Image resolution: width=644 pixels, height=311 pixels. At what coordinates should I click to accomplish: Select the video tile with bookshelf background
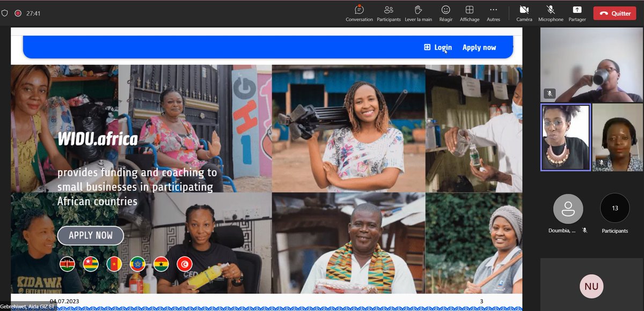pos(617,137)
